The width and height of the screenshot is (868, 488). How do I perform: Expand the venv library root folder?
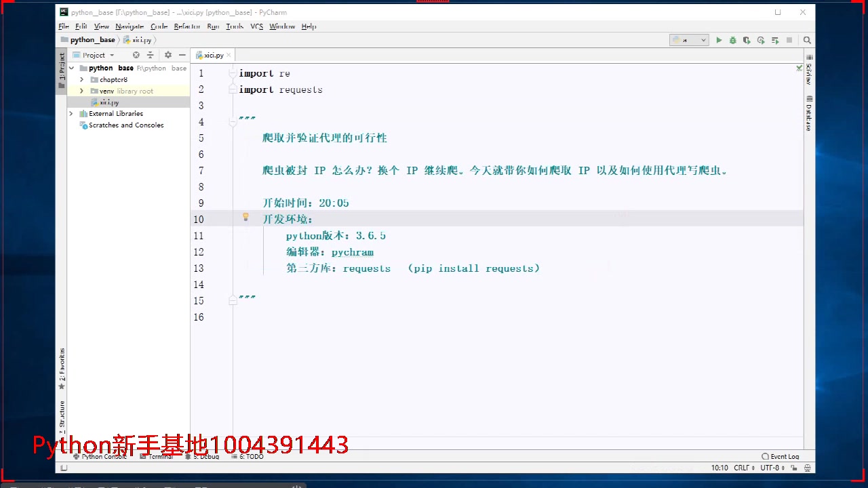[x=82, y=91]
